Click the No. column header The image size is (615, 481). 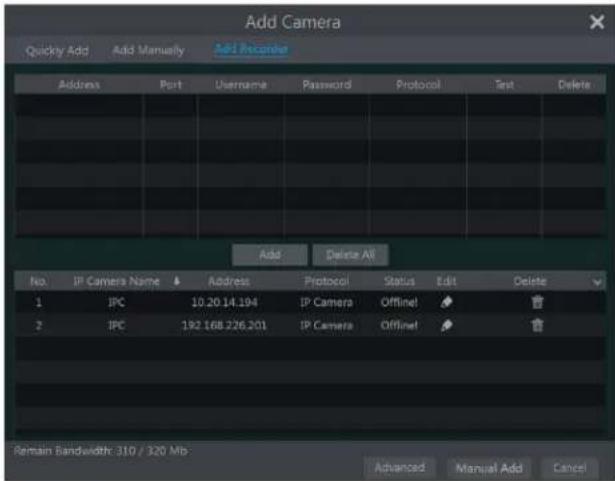coord(38,281)
